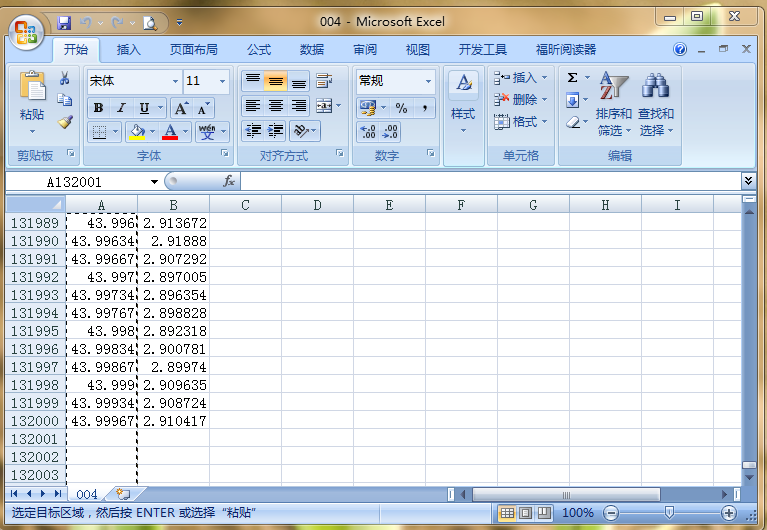Align text to top of cell
767x530 pixels.
click(252, 80)
